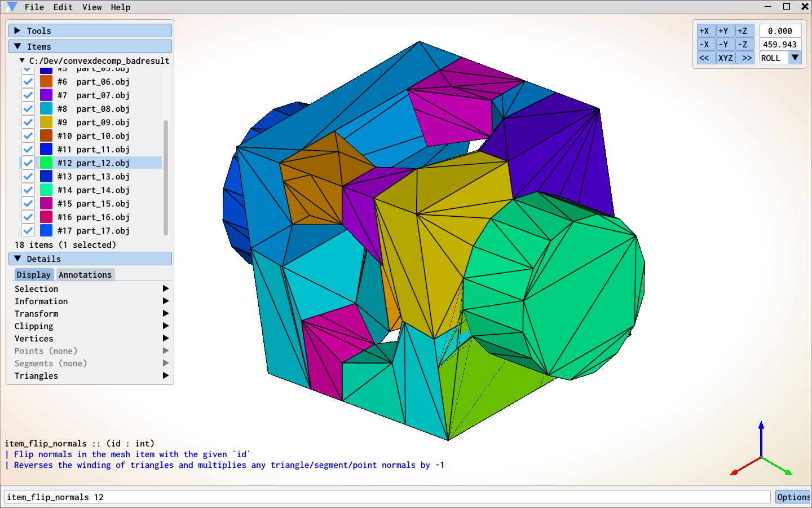
Task: Uncheck visibility of part_10.obj
Action: coord(28,136)
